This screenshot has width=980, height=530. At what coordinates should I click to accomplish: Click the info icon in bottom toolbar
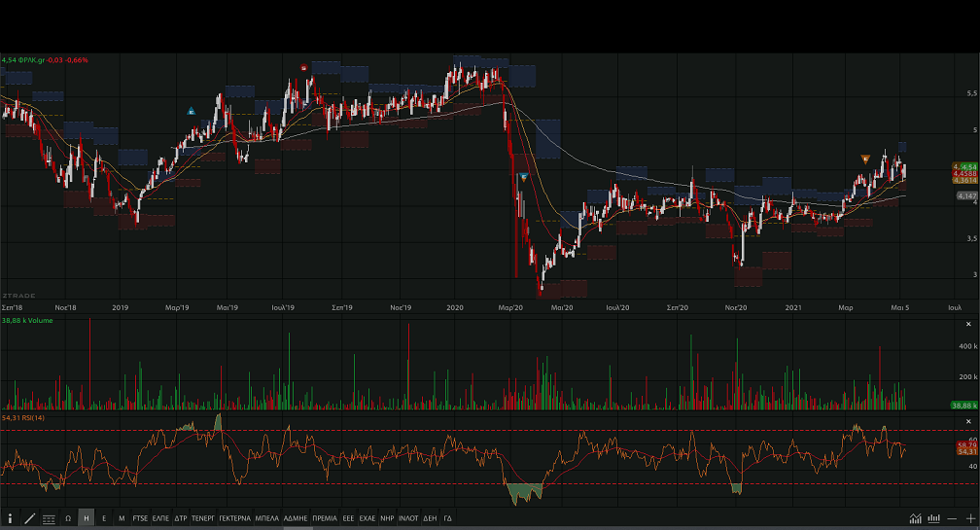[x=11, y=519]
